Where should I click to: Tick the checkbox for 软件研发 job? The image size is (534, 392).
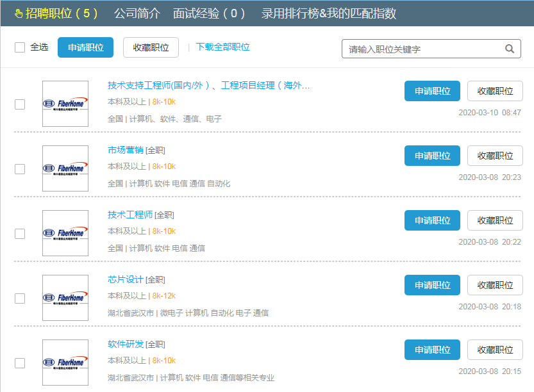[x=20, y=363]
